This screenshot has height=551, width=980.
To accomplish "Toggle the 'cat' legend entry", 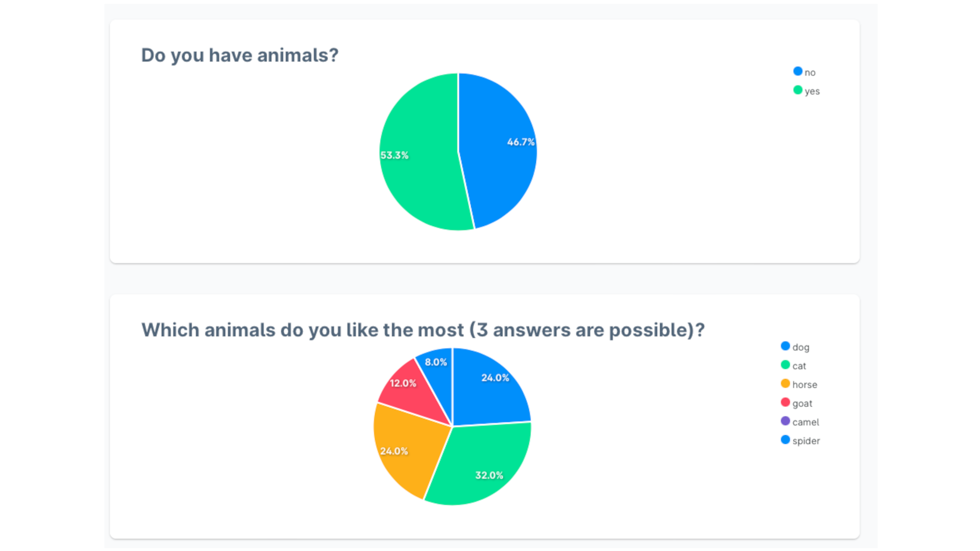I will click(794, 366).
